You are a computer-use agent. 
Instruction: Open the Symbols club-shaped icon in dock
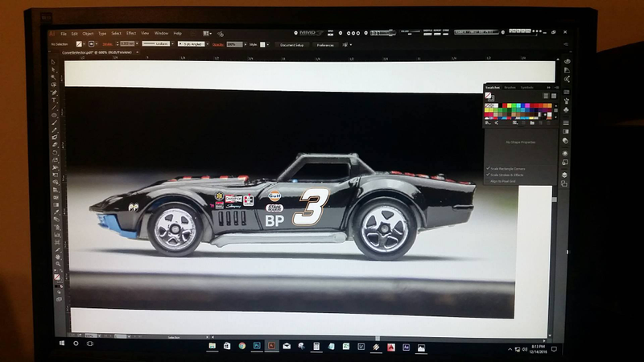[x=567, y=110]
